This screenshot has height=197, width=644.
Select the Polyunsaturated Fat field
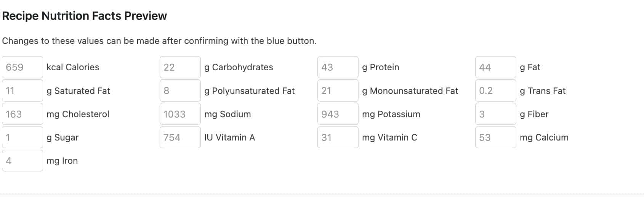click(180, 90)
